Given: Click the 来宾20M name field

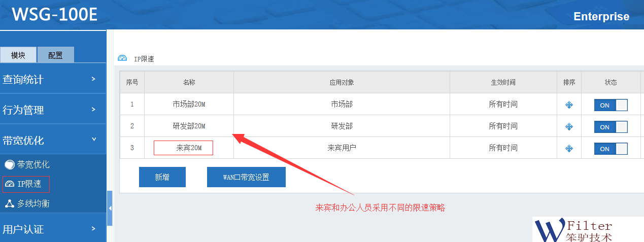Looking at the screenshot, I should (x=183, y=148).
